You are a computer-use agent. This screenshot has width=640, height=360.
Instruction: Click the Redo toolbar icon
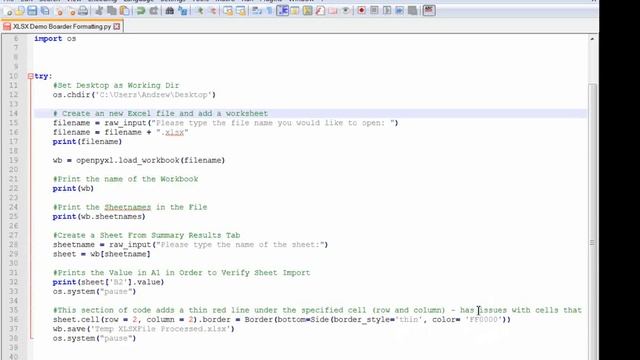pos(154,11)
